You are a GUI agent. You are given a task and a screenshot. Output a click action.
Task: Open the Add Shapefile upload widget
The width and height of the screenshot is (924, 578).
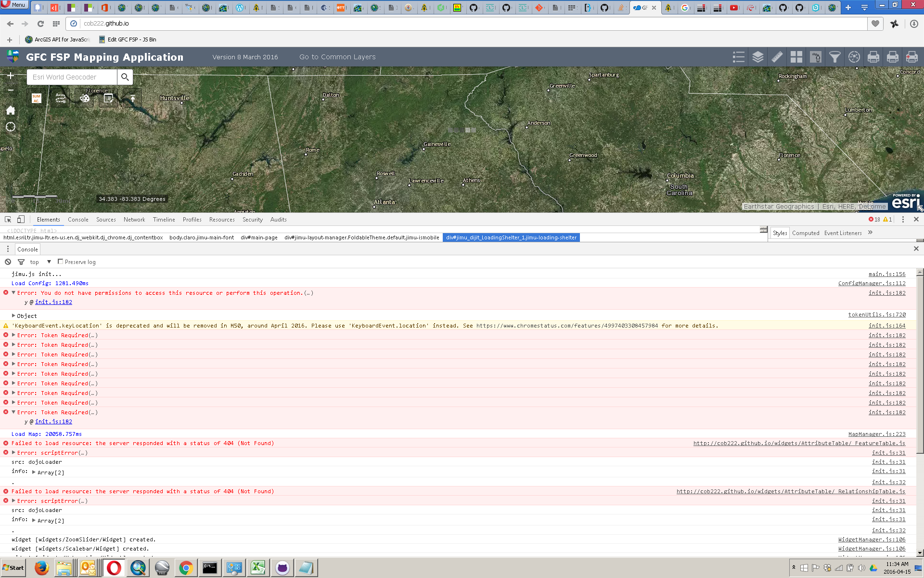point(815,57)
